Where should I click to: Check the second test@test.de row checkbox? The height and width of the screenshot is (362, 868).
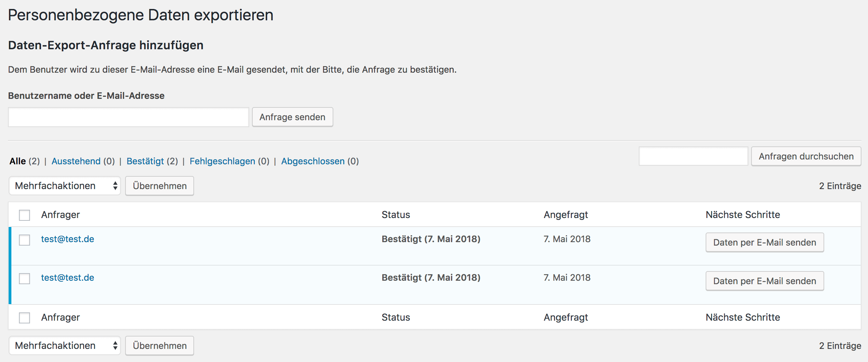click(x=24, y=279)
